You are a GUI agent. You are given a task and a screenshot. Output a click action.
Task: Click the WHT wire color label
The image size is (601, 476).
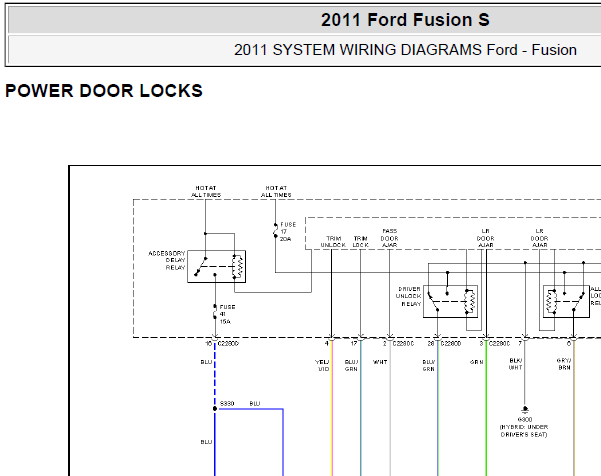[x=380, y=362]
